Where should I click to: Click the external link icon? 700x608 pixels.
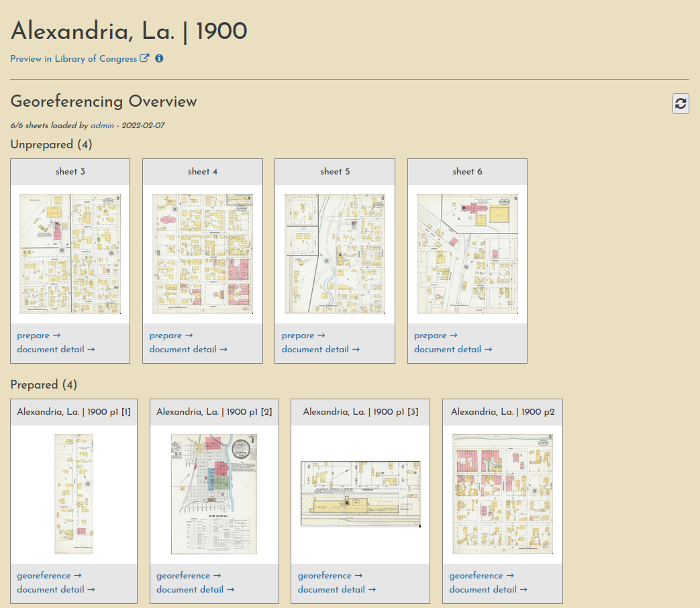[x=144, y=58]
